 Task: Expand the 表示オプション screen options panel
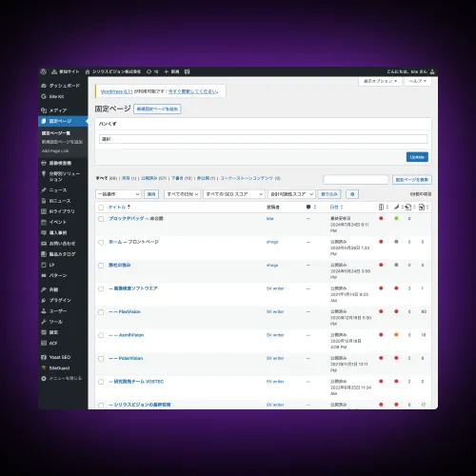click(x=380, y=81)
